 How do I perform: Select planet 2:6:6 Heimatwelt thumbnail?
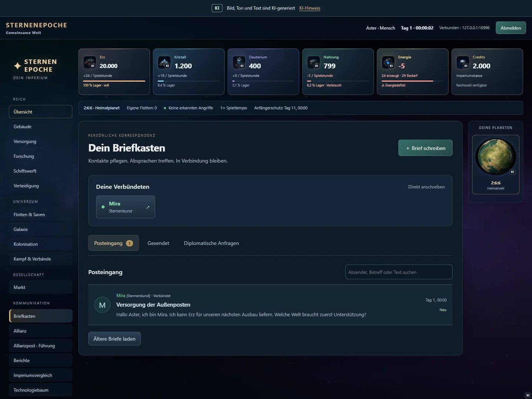(x=496, y=164)
